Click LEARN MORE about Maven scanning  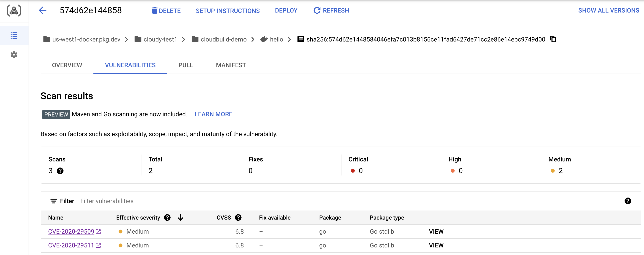click(213, 114)
